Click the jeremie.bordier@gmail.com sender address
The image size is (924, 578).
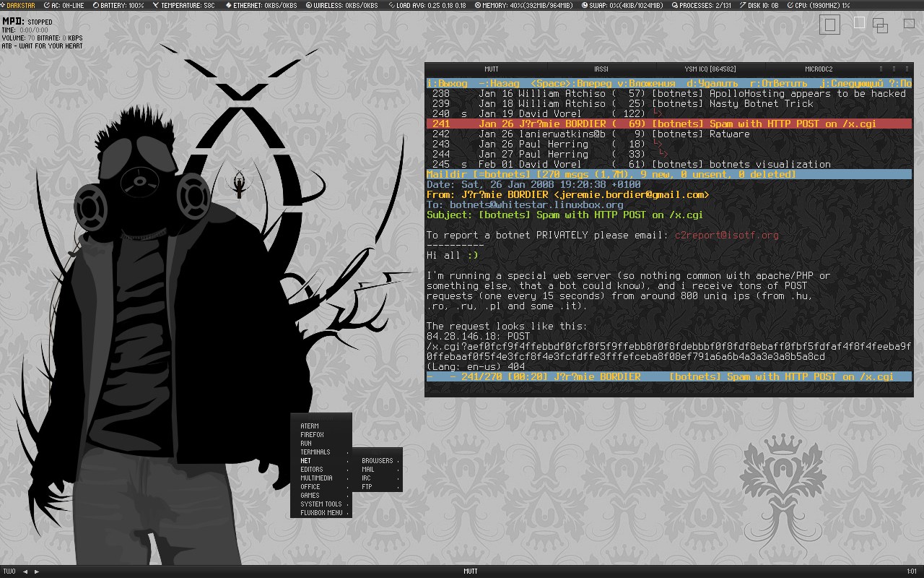(632, 195)
